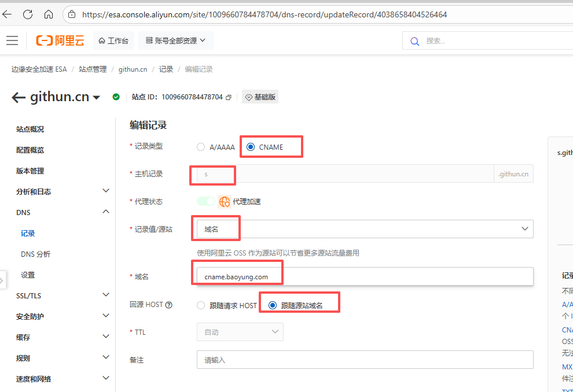
Task: Open the hamburger navigation menu
Action: (x=12, y=40)
